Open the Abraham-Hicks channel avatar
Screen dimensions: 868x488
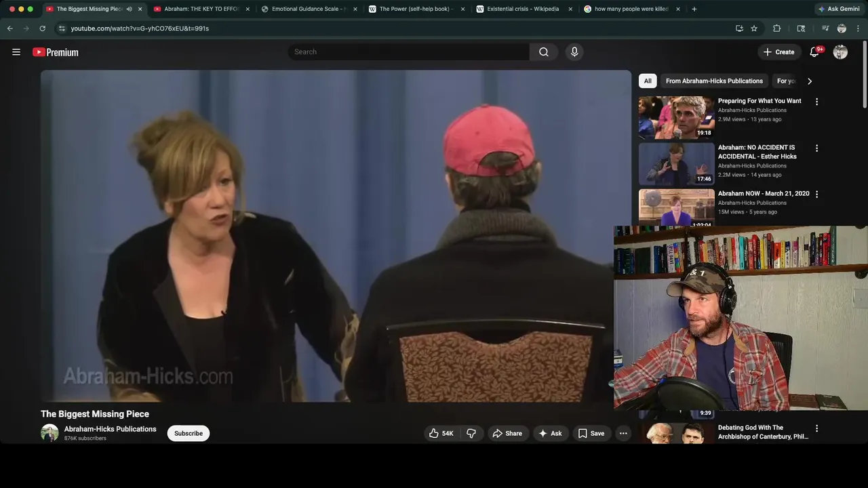(x=50, y=433)
